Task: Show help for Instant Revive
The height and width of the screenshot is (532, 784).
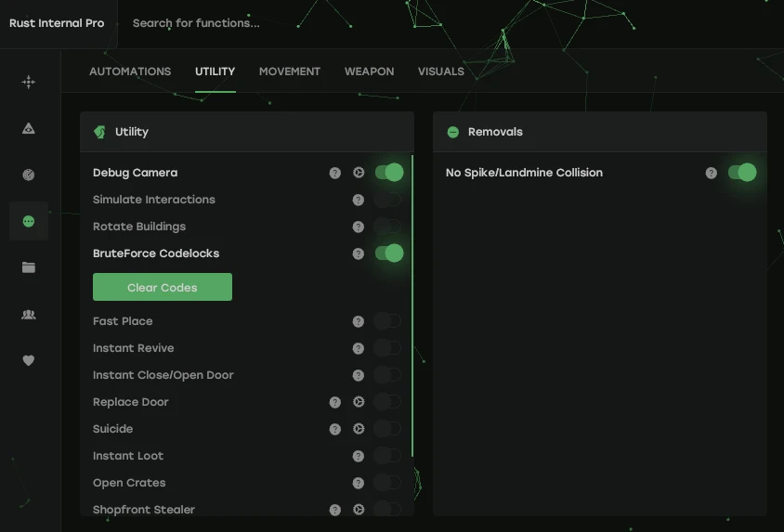Action: (x=358, y=348)
